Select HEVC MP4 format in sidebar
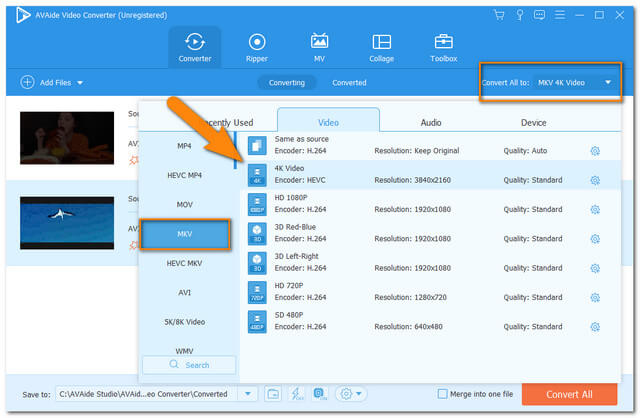 184,175
